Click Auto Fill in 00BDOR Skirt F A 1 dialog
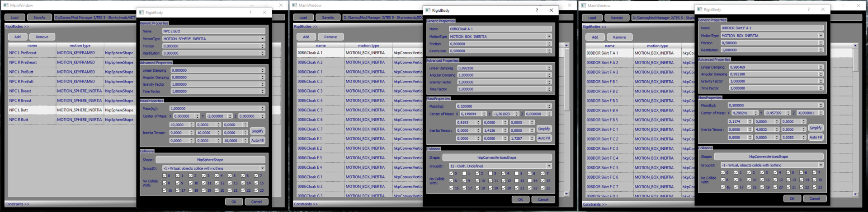This screenshot has height=212, width=868. [816, 137]
